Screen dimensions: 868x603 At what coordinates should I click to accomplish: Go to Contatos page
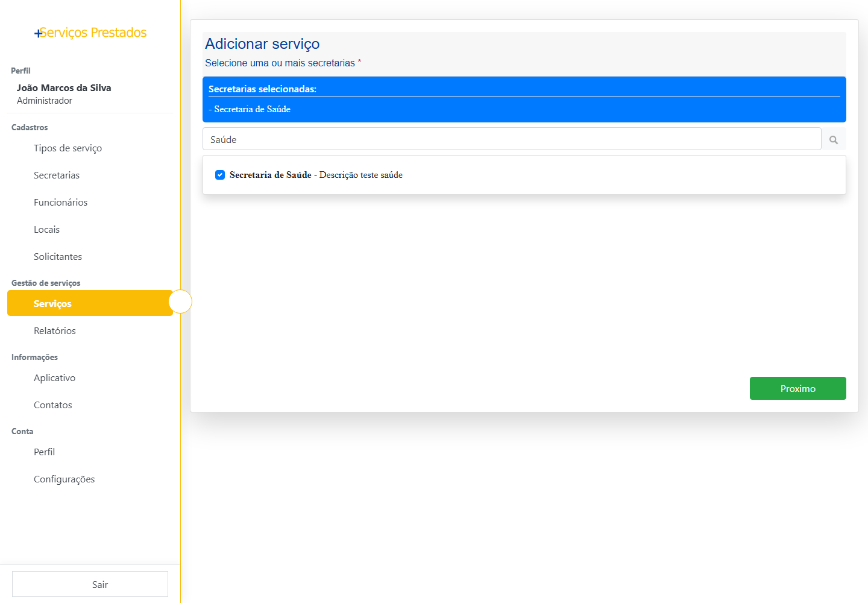[90, 405]
